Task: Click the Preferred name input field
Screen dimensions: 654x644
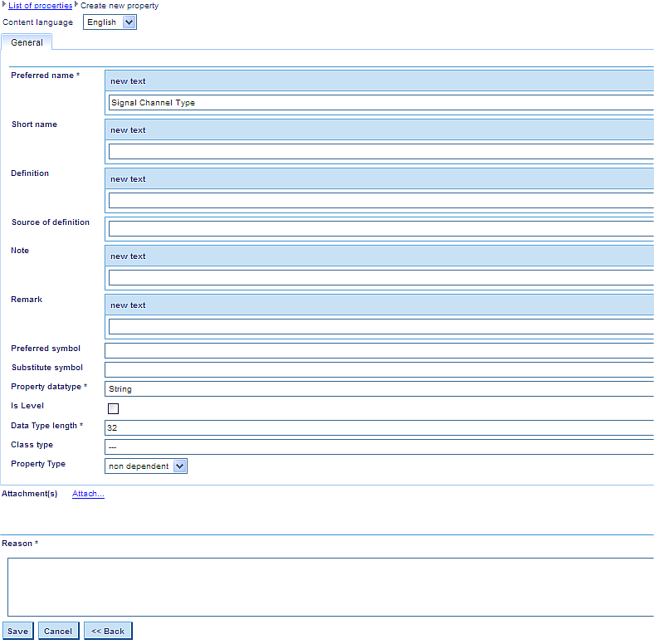Action: (x=380, y=103)
